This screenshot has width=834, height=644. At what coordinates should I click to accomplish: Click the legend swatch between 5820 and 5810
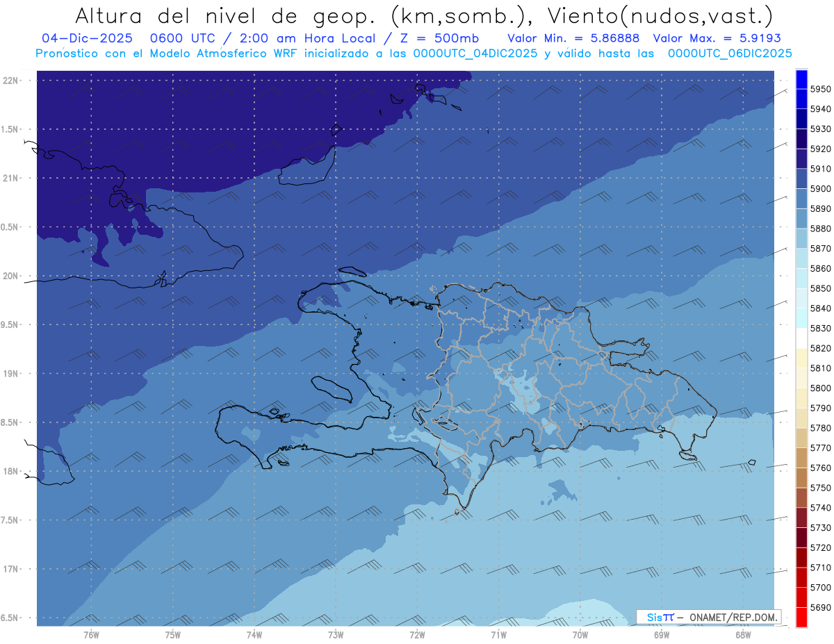tap(801, 358)
